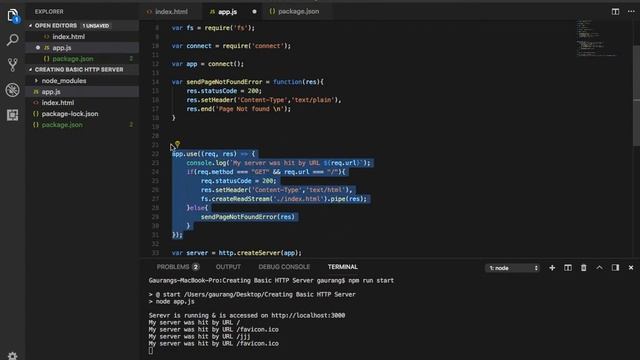
Task: Click the 'My server was hit by URL /jjj' line
Action: 199,337
